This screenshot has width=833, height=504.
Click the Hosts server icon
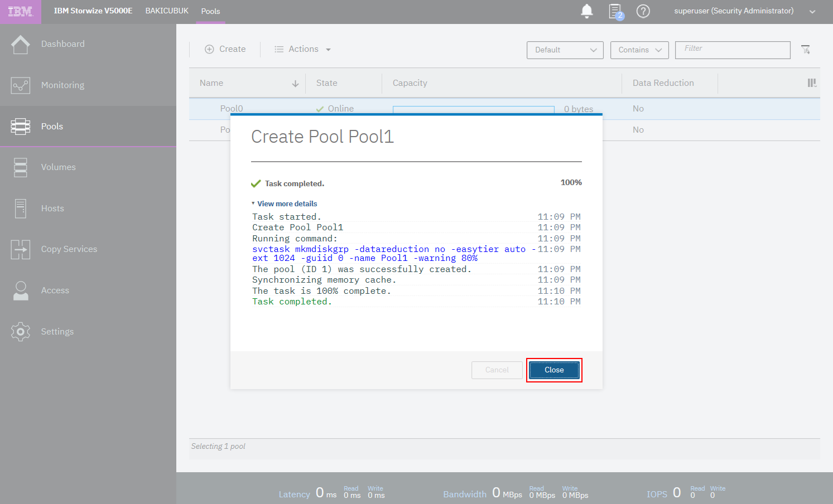coord(21,209)
